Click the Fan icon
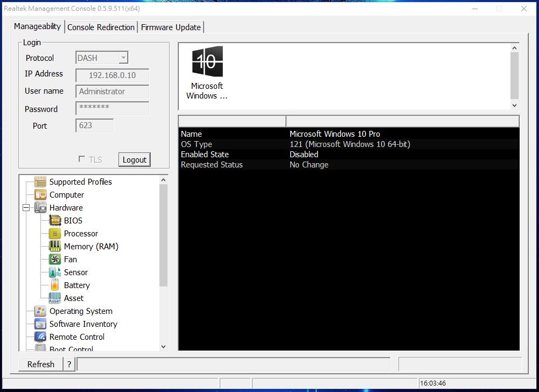539x392 pixels. tap(55, 260)
